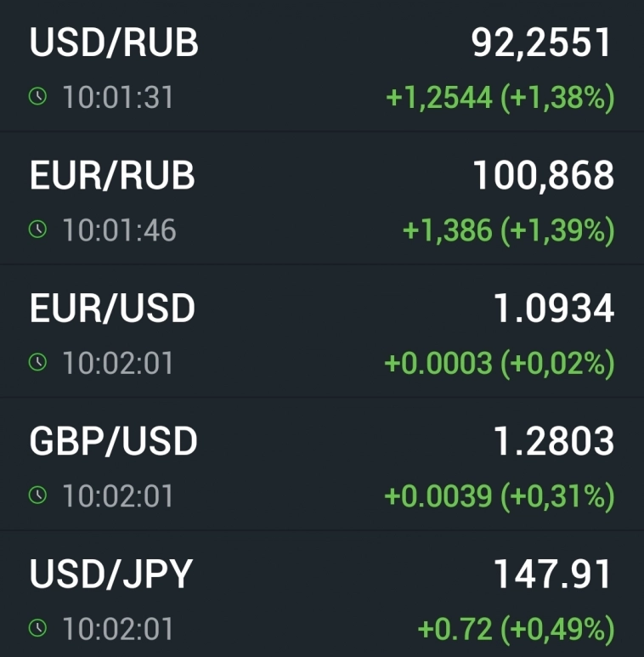Image resolution: width=644 pixels, height=657 pixels.
Task: Select the GBP/USD pair label
Action: (113, 441)
